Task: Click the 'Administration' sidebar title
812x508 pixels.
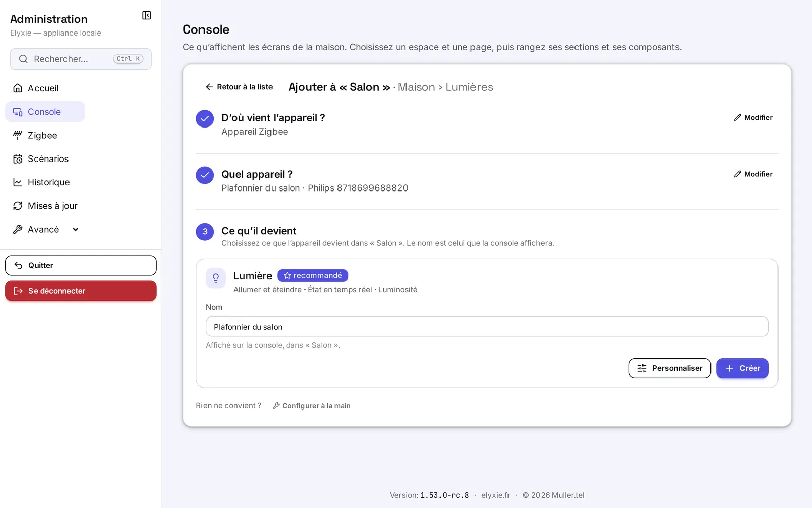Action: (x=49, y=19)
